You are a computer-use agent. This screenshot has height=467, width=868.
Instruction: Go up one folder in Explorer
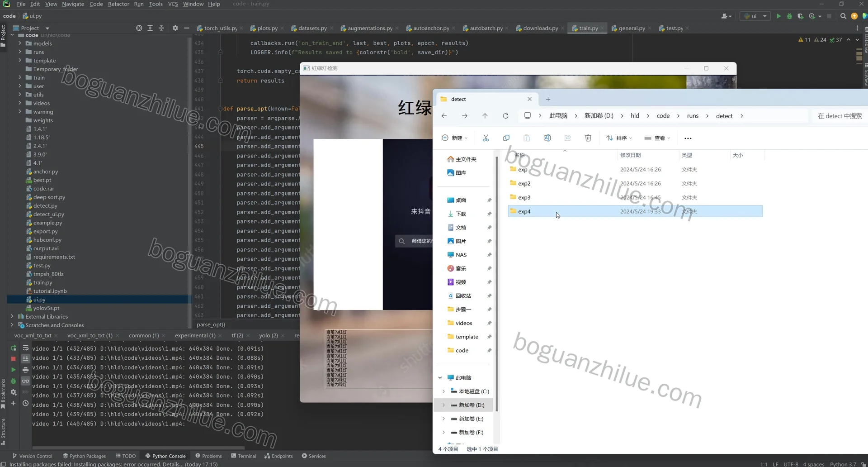point(485,116)
